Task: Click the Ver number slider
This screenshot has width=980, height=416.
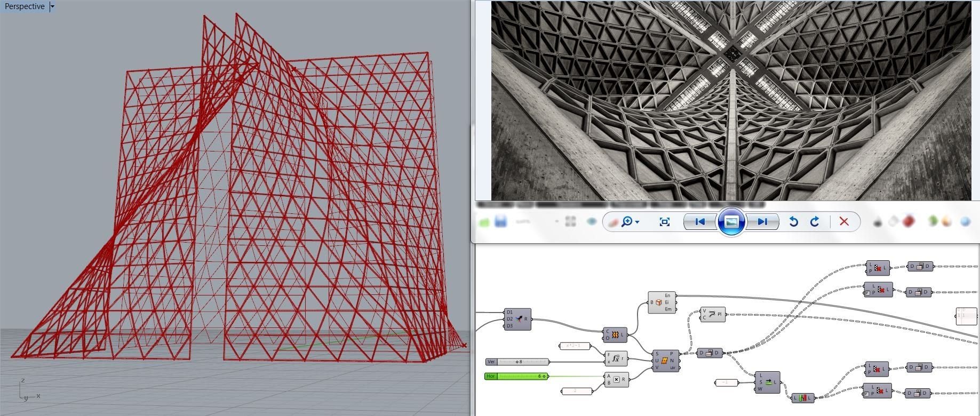Action: click(x=517, y=362)
